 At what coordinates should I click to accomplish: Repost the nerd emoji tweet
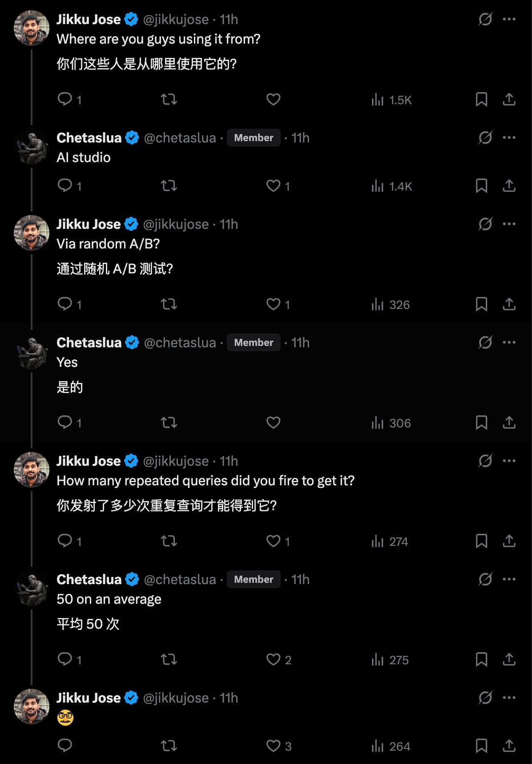tap(169, 746)
